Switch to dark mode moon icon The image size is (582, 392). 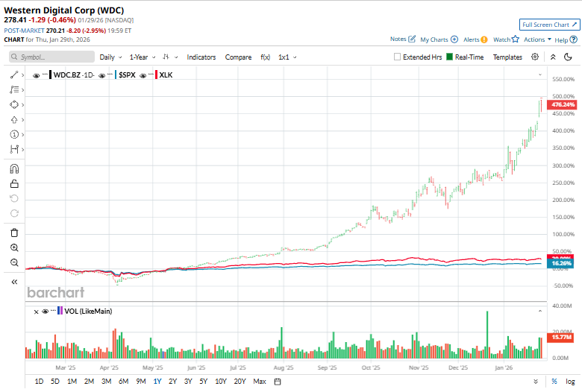(x=568, y=57)
